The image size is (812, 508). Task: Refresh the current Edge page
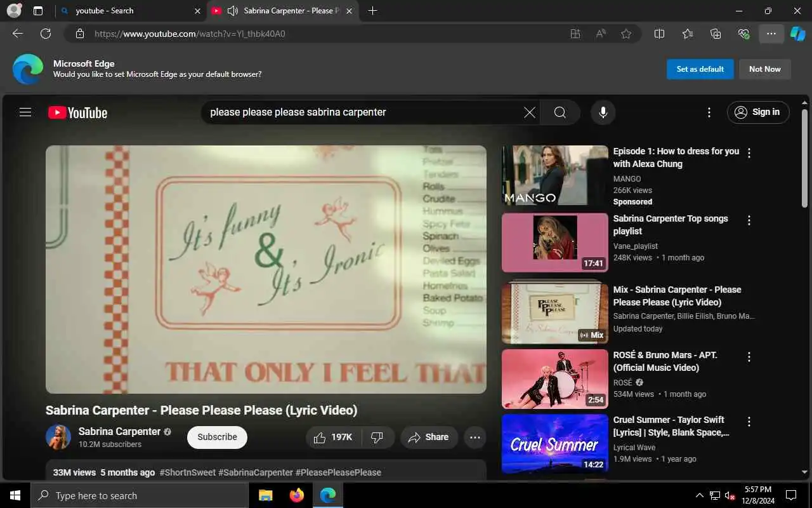46,34
